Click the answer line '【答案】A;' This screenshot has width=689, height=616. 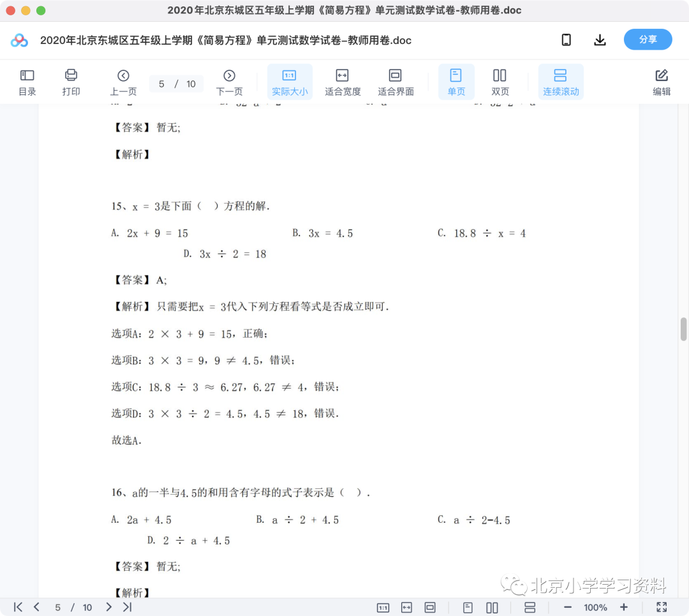(x=140, y=280)
